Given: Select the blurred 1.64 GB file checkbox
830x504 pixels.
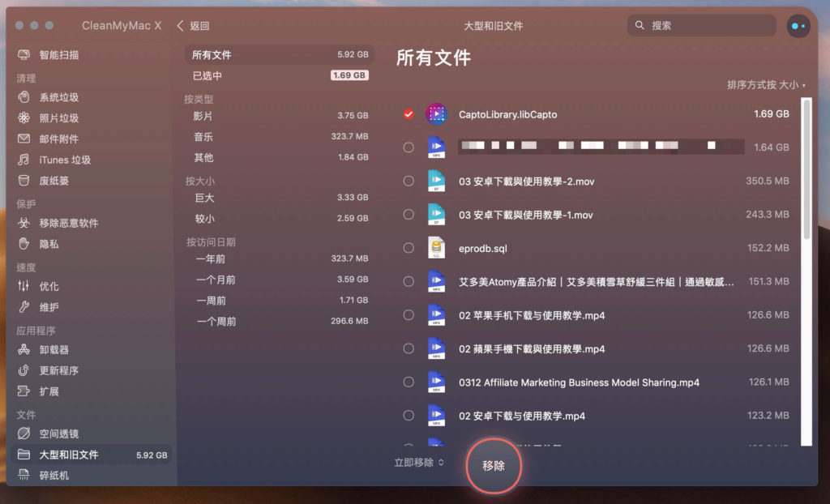Looking at the screenshot, I should (x=409, y=147).
